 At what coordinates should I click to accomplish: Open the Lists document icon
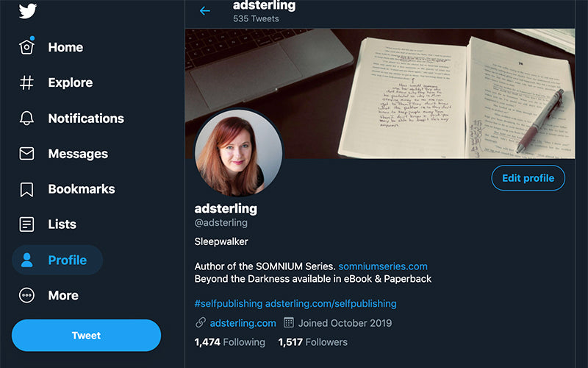tap(27, 224)
